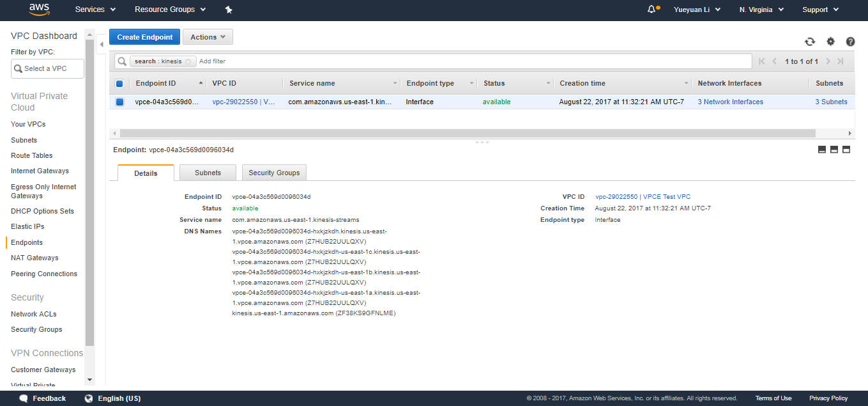Open Subnets in sidebar navigation
The image size is (868, 406).
[x=24, y=140]
